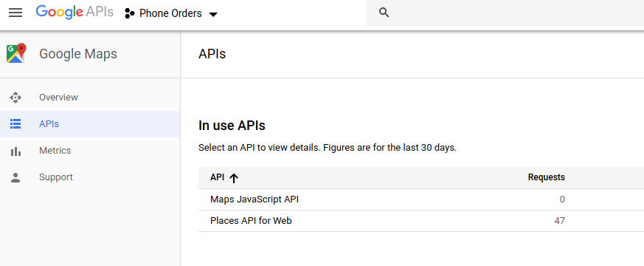Screen dimensions: 644x266
Task: Click the APIs page title
Action: 212,54
